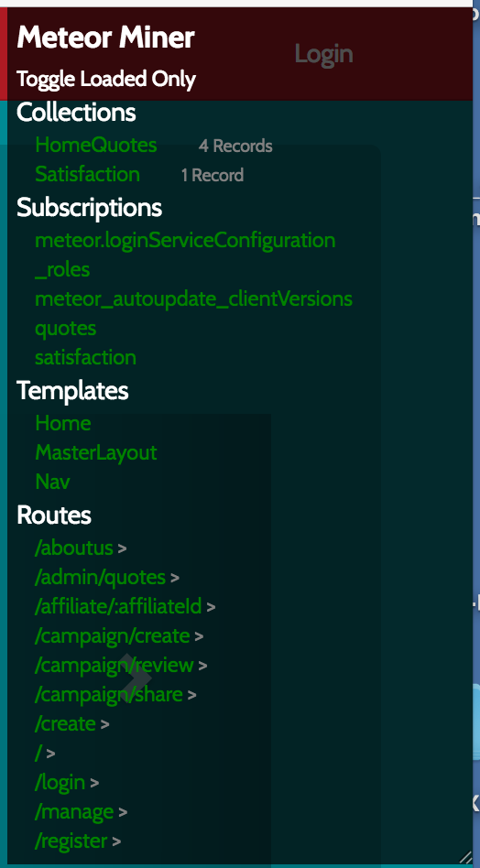This screenshot has height=868, width=480.
Task: Expand the /campaign/review arrow
Action: (x=202, y=667)
